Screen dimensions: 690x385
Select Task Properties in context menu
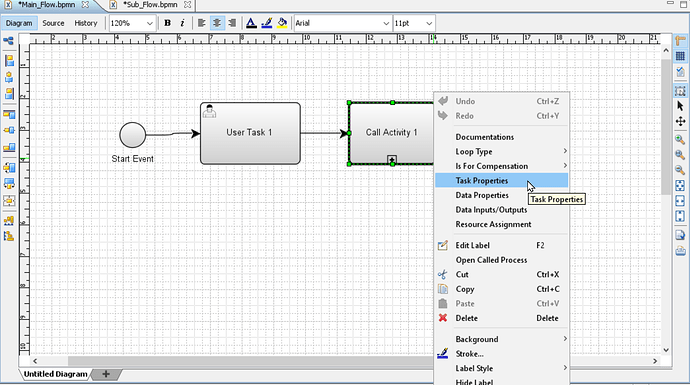[502, 180]
